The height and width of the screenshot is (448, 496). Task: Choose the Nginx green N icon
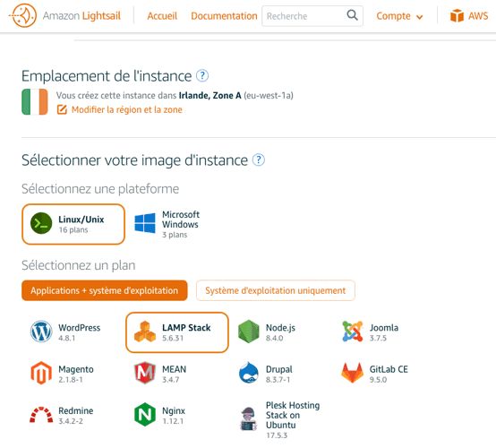(145, 415)
